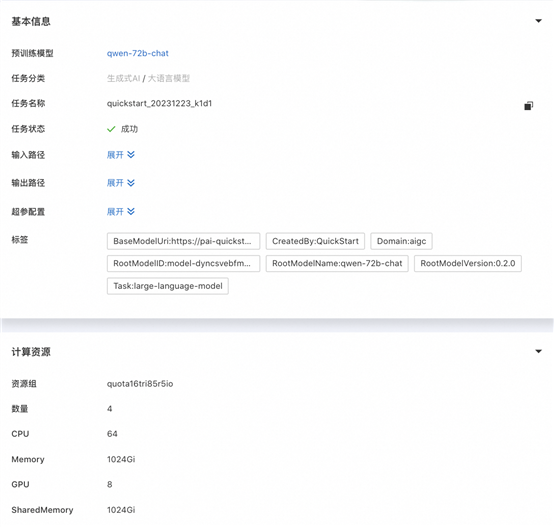Click the resource group quota16tri85r5io value
Viewport: 554px width, 527px height.
140,384
